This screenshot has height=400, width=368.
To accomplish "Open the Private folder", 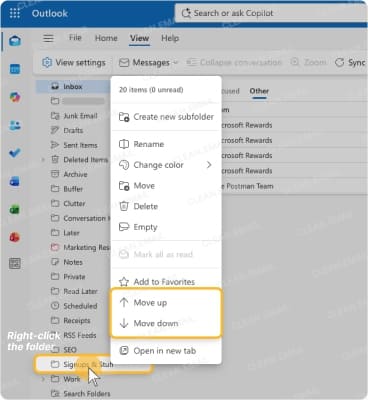I will 73,277.
